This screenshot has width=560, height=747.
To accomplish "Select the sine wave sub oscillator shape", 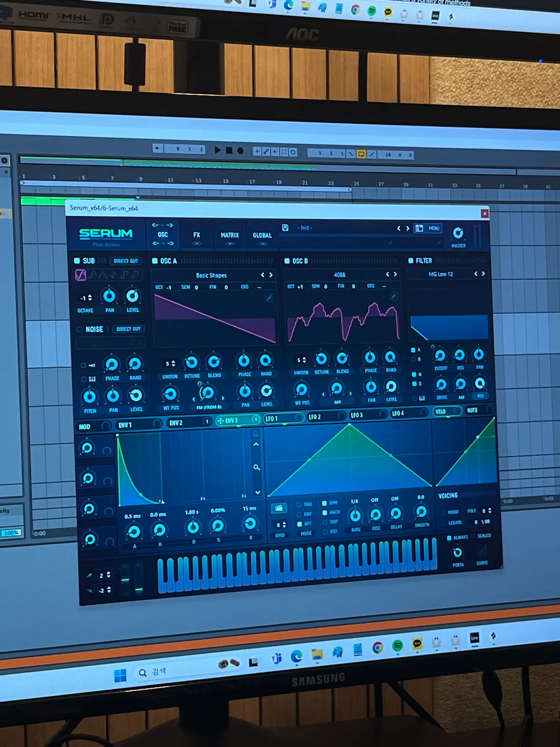I will [x=80, y=275].
